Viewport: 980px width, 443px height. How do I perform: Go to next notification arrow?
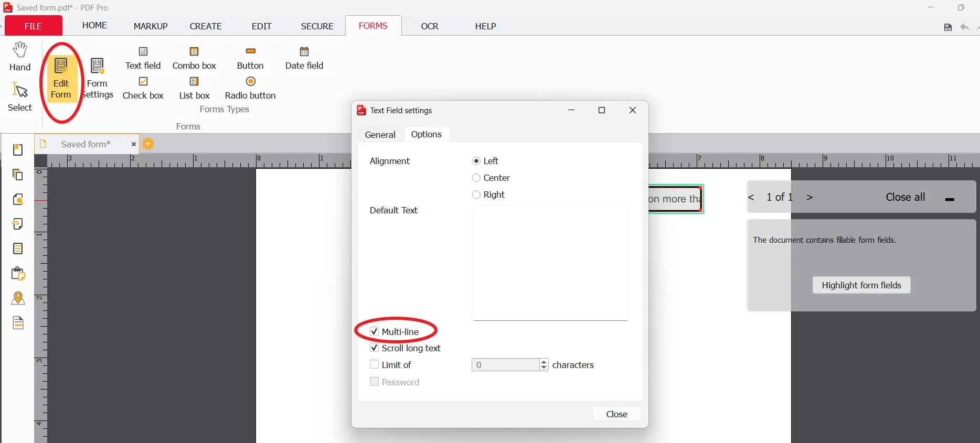809,197
